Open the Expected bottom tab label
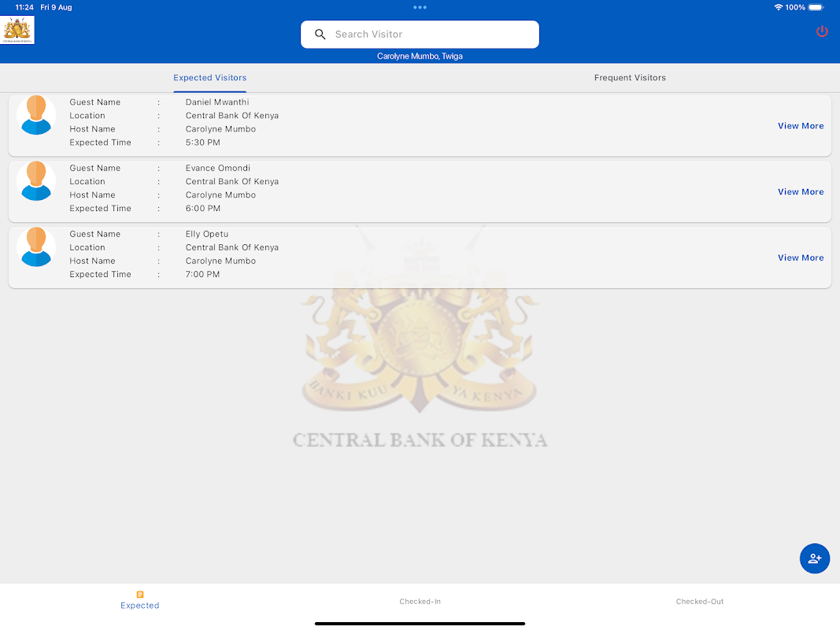The image size is (840, 630). (140, 606)
